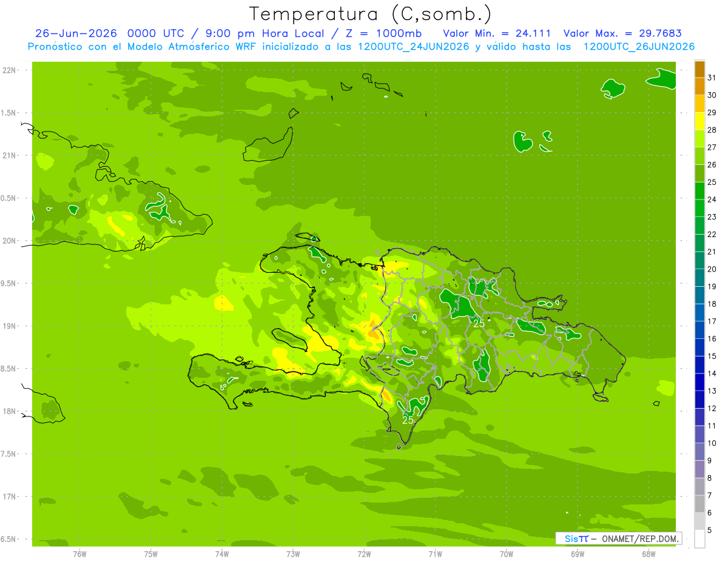Click the latitude axis label "6.5N"

pyautogui.click(x=9, y=539)
